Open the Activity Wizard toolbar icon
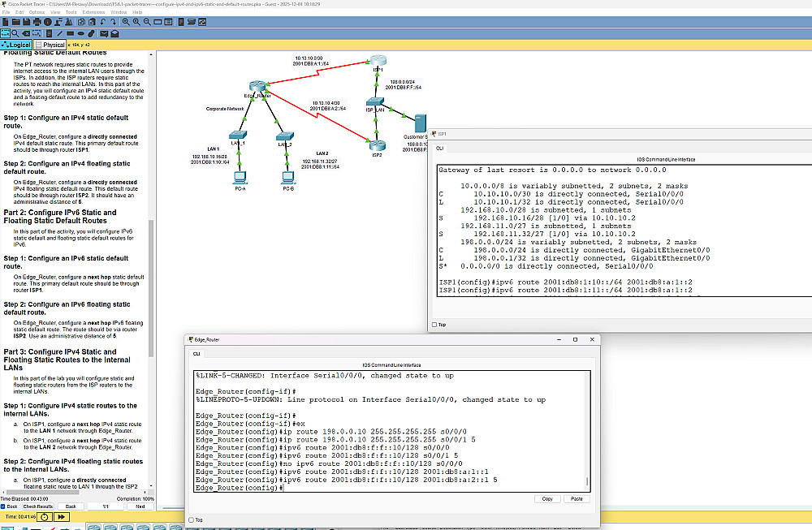The image size is (812, 530). (x=68, y=22)
